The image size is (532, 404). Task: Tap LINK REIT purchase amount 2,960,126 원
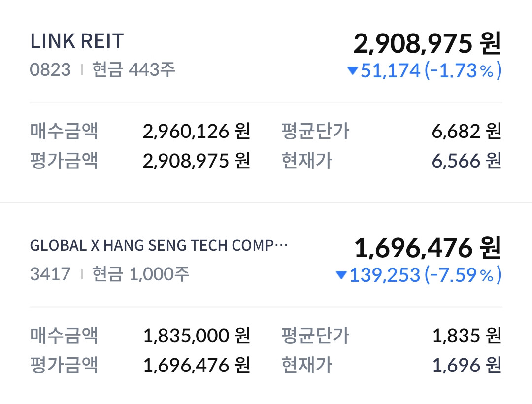tap(197, 132)
